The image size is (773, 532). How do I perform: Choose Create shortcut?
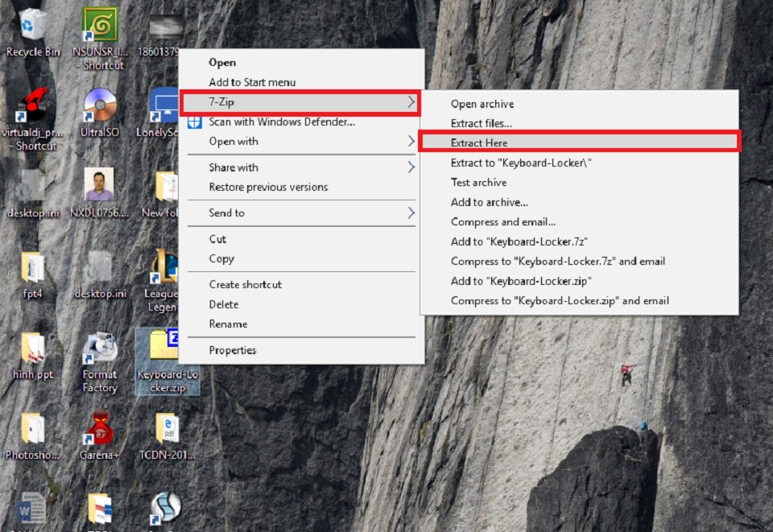click(x=301, y=285)
